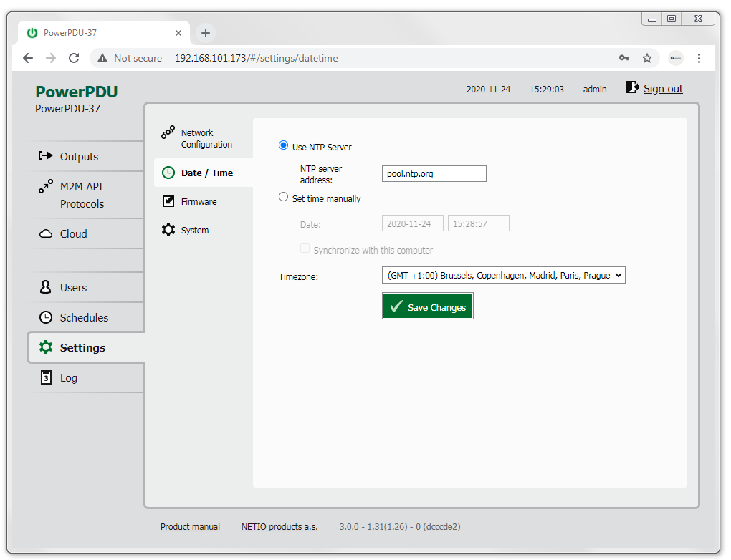Open the Product manual link
This screenshot has width=731, height=560.
[x=190, y=526]
